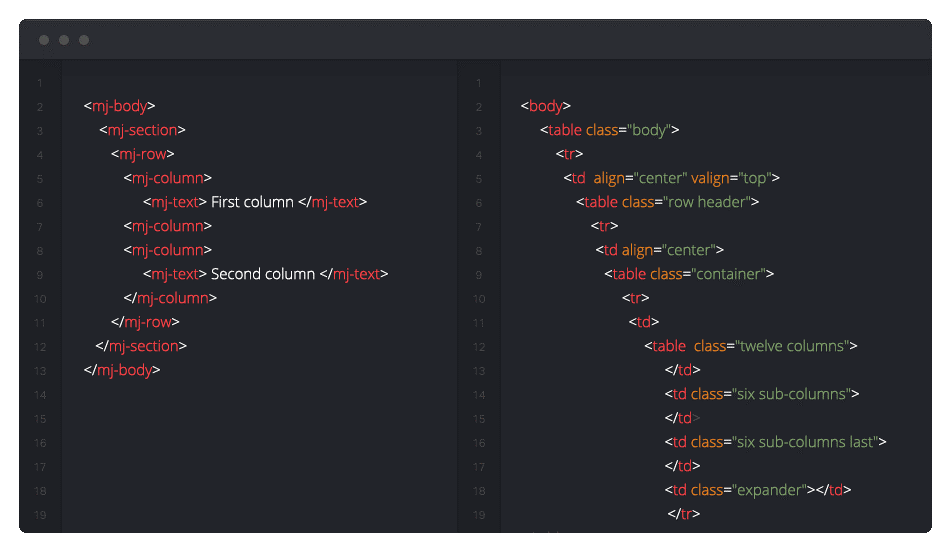The height and width of the screenshot is (552, 951).
Task: Click the opening mj-row tag
Action: tap(143, 154)
